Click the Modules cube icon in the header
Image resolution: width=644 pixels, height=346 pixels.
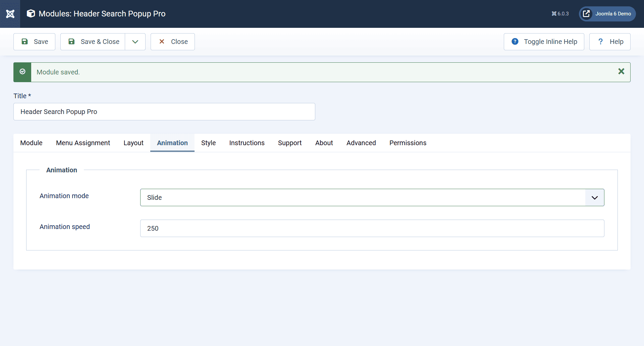(31, 13)
